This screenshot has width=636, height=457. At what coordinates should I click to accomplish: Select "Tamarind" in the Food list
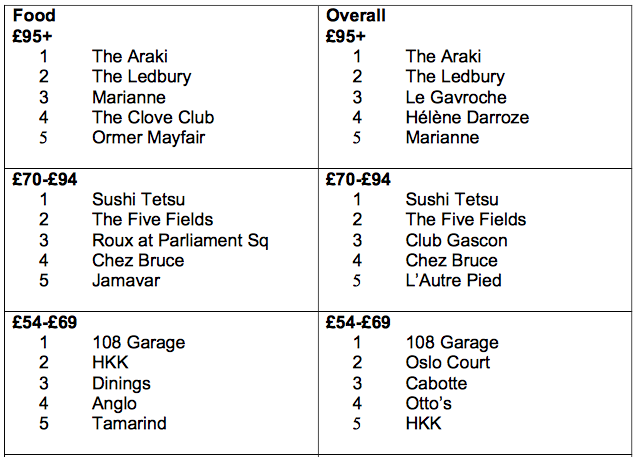tap(129, 423)
